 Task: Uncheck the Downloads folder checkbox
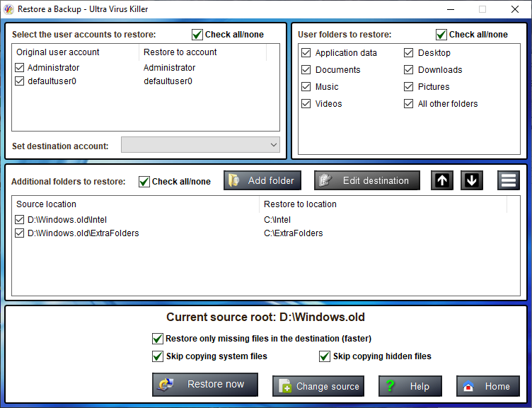[408, 70]
